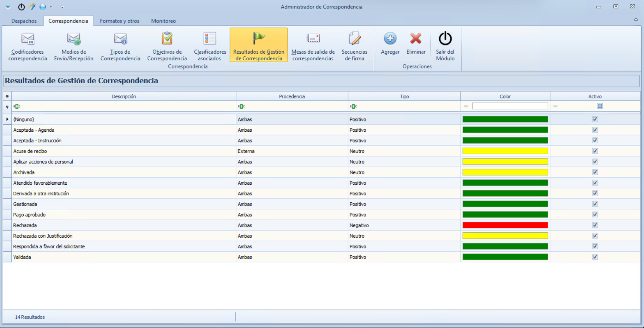Open Mesas de salida de correspondencias
This screenshot has width=644, height=328.
(x=313, y=45)
